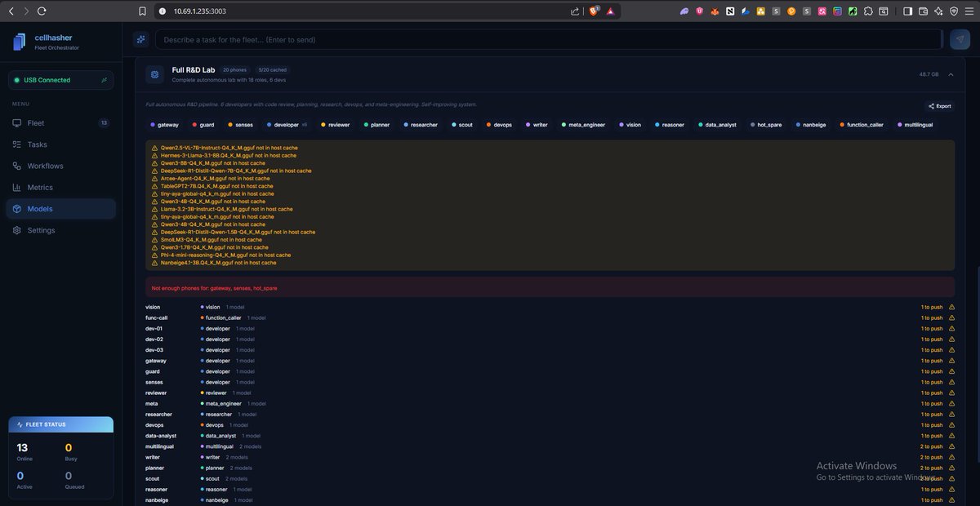Viewport: 980px width, 506px height.
Task: Open the browser sidebar panel icon
Action: point(908,11)
